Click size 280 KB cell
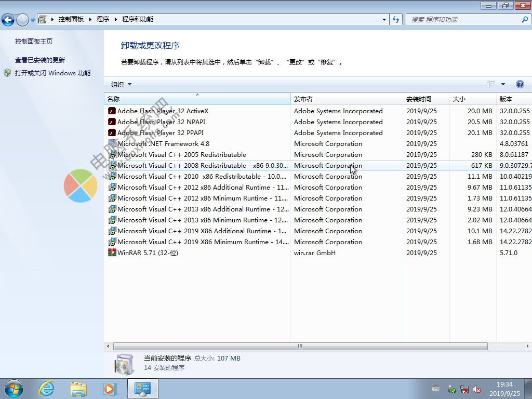 coord(482,155)
